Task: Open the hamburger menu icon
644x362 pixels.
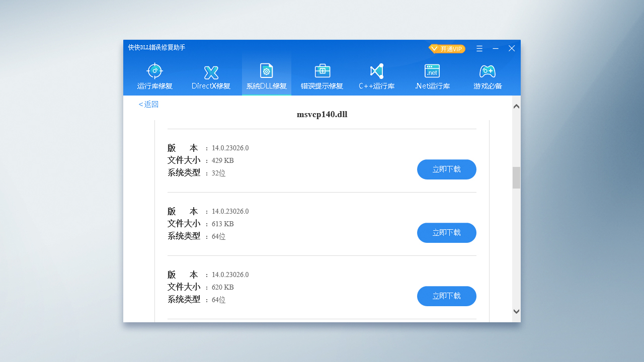Action: point(479,48)
